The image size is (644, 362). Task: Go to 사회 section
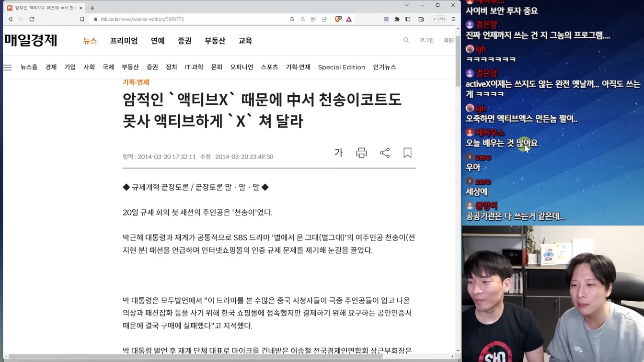click(89, 67)
